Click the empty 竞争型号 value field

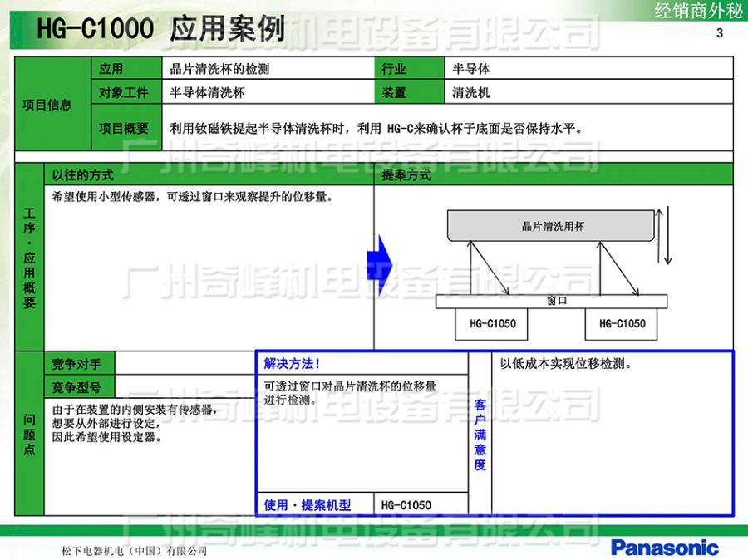point(185,387)
